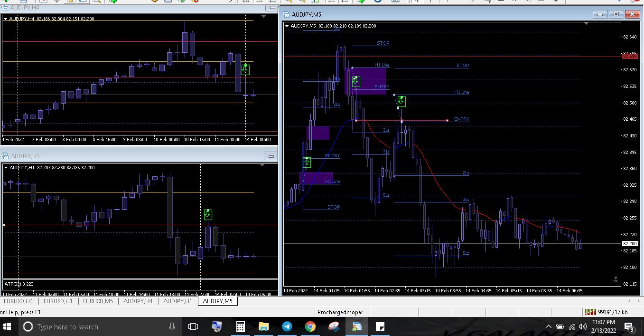This screenshot has width=644, height=336.
Task: Click the STOP label above the second H1 Line
Action: pyautogui.click(x=463, y=66)
